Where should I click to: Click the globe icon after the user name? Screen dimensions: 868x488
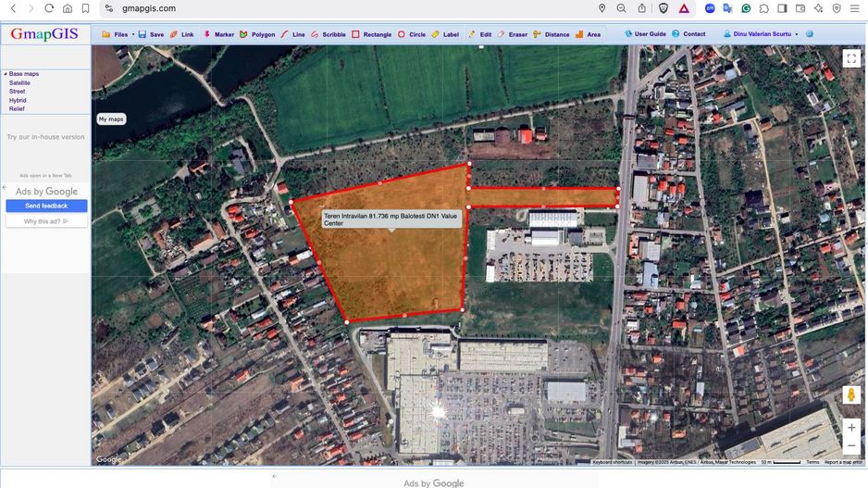(x=810, y=33)
